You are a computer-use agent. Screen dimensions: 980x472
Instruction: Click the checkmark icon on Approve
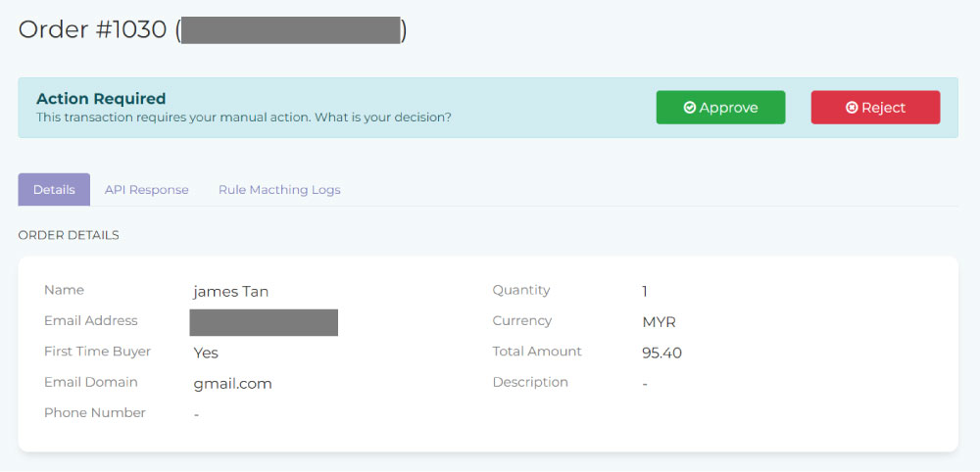[x=690, y=108]
